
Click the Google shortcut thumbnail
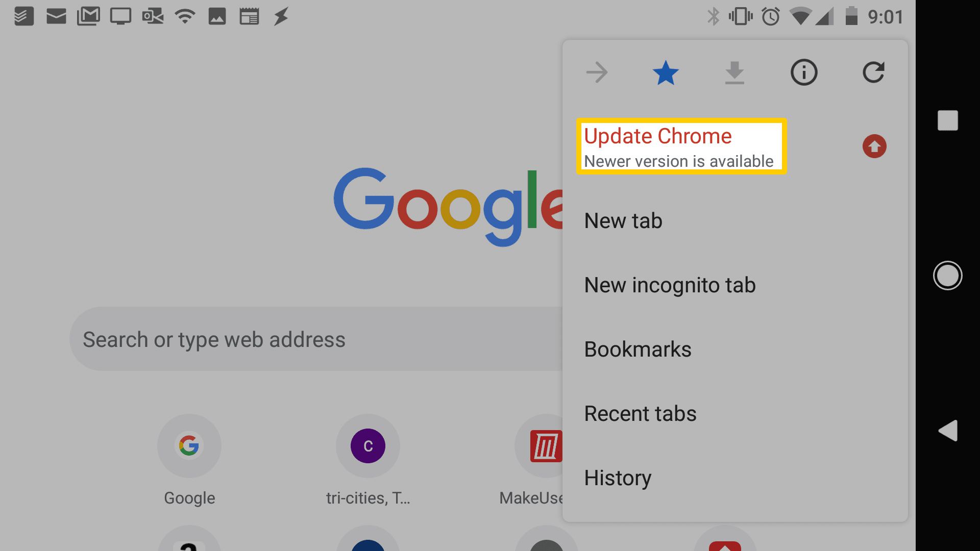190,445
